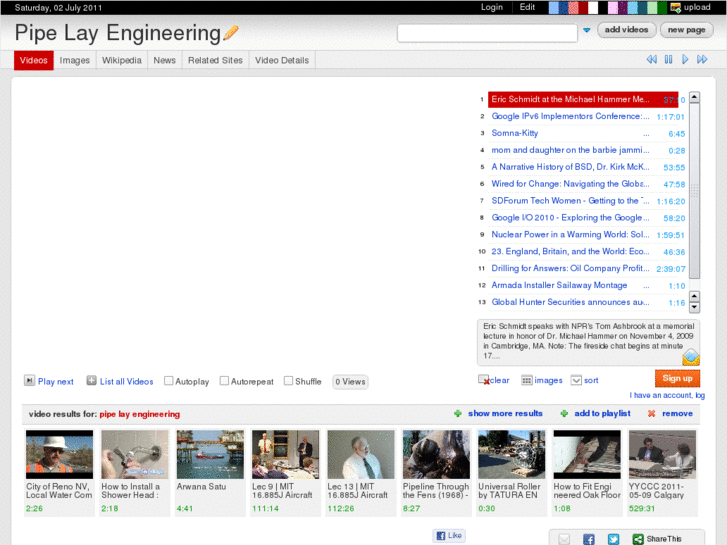
Task: Switch to the Videos tab
Action: pos(34,60)
